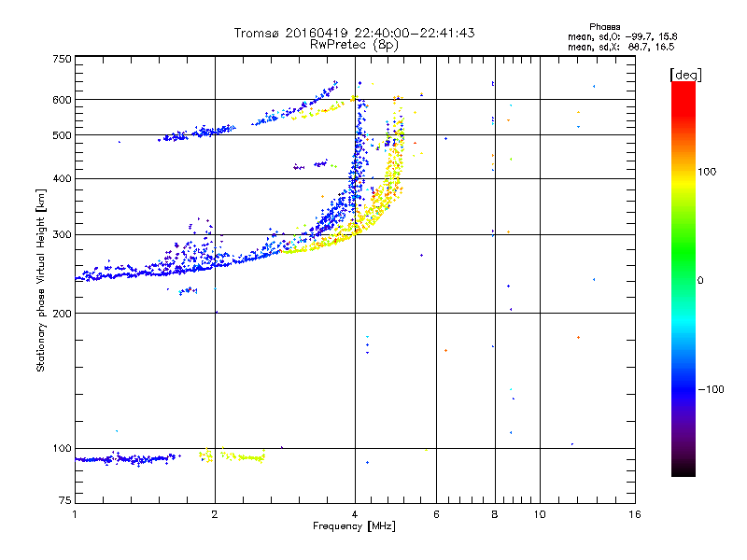The width and height of the screenshot is (747, 560).
Task: Click the y-axis '200' tick label
Action: coord(62,314)
